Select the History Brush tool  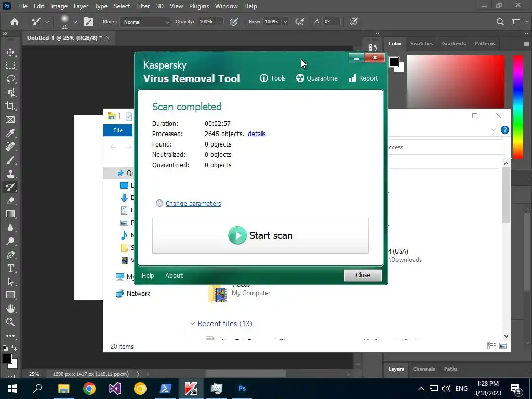[10, 187]
